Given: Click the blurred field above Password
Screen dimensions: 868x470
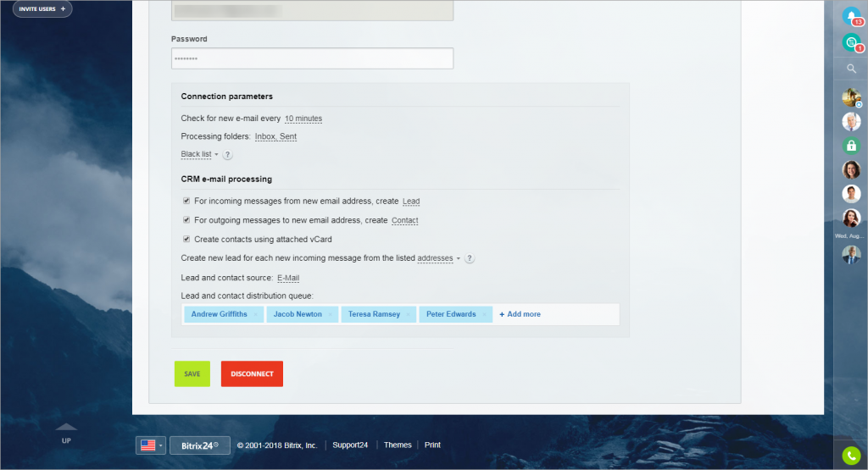Looking at the screenshot, I should [x=312, y=10].
